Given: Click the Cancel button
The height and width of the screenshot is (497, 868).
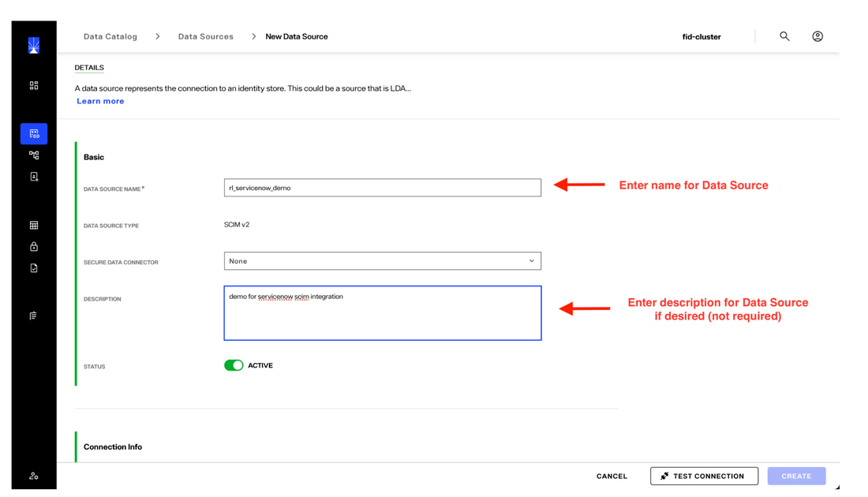Looking at the screenshot, I should click(x=612, y=476).
